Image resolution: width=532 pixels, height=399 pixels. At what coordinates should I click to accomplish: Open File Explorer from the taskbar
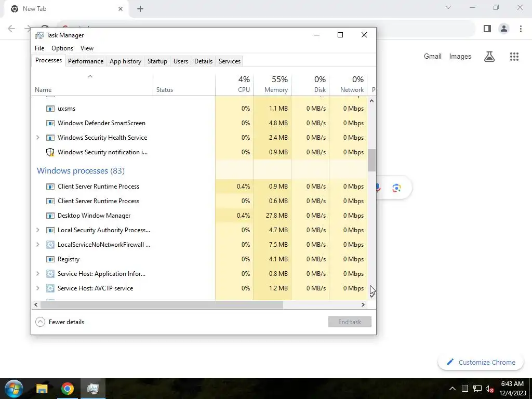[x=42, y=389]
